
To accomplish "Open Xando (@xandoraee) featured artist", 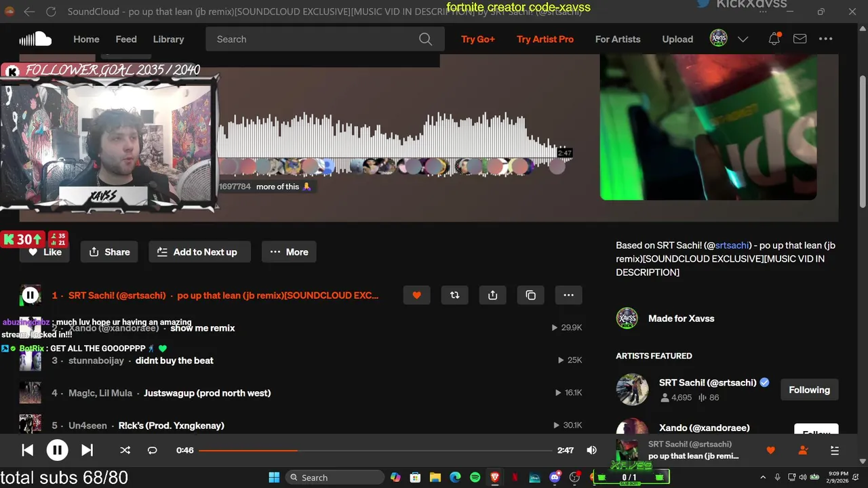I will 704,428.
